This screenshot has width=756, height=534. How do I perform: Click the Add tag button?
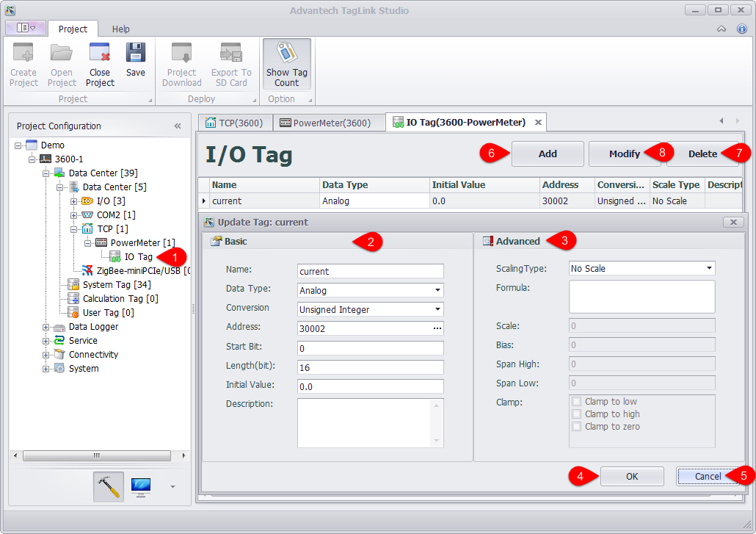(x=548, y=154)
